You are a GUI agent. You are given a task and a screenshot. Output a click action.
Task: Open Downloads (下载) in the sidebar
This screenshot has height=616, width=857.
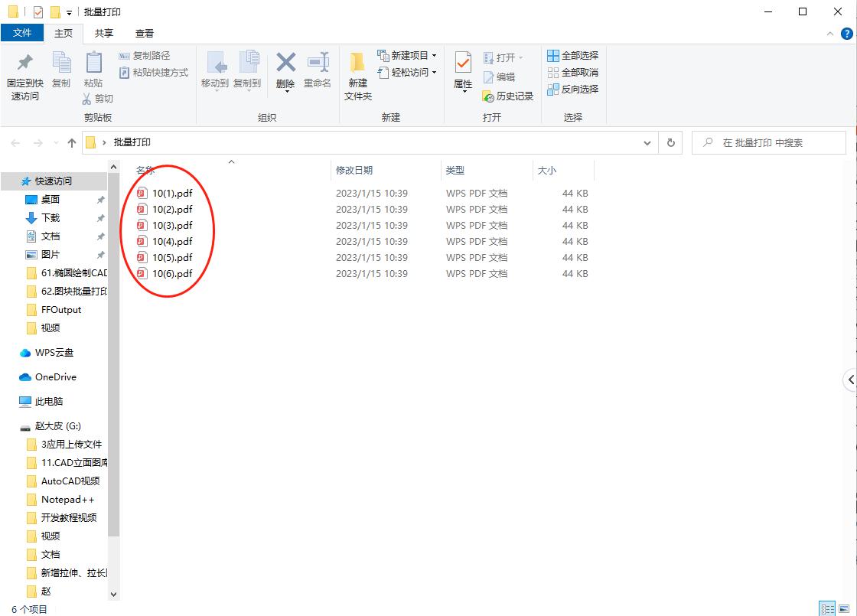coord(51,217)
